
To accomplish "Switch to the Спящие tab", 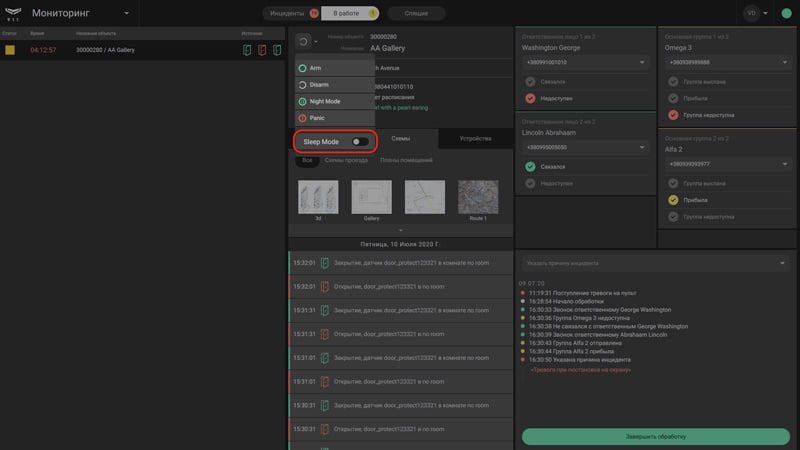I will point(416,13).
